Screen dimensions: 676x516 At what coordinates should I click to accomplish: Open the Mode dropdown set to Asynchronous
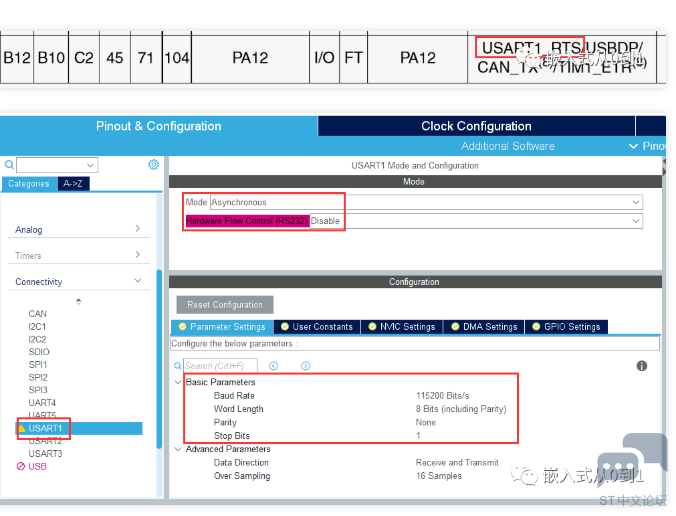425,202
